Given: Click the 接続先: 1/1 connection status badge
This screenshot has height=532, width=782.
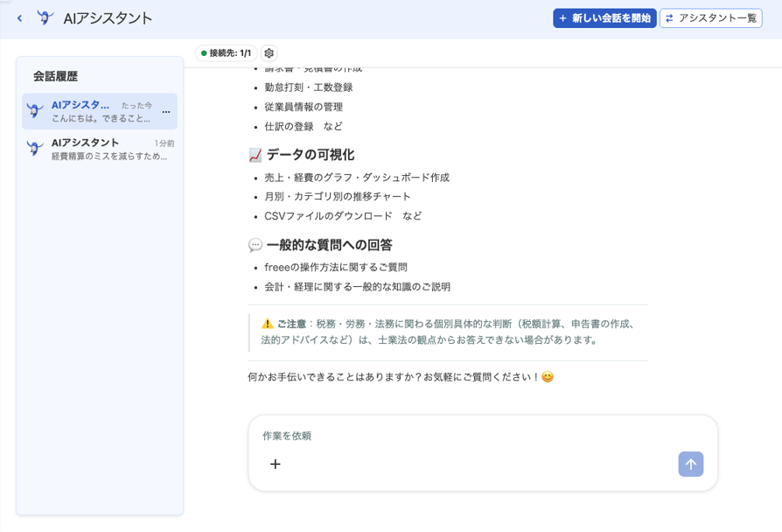Looking at the screenshot, I should [226, 52].
